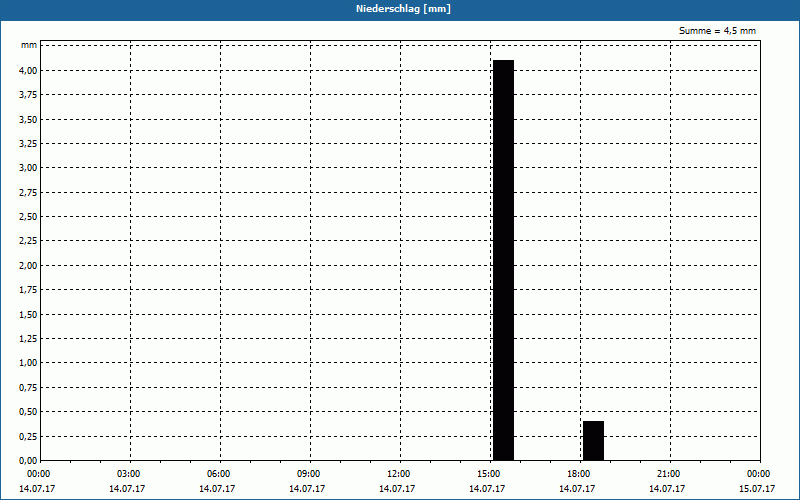Image resolution: width=800 pixels, height=500 pixels.
Task: Click the tall precipitation bar after 15:00
Action: pos(503,260)
